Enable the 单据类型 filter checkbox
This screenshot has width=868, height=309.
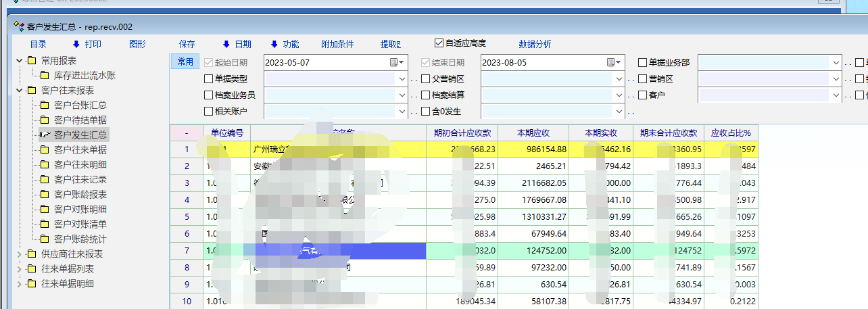pyautogui.click(x=208, y=78)
